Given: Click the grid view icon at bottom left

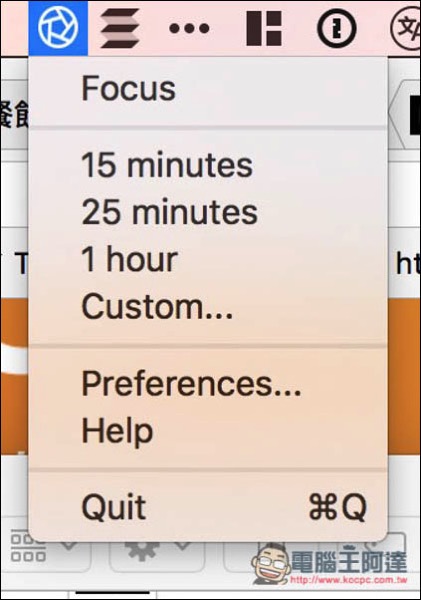Looking at the screenshot, I should tap(28, 546).
